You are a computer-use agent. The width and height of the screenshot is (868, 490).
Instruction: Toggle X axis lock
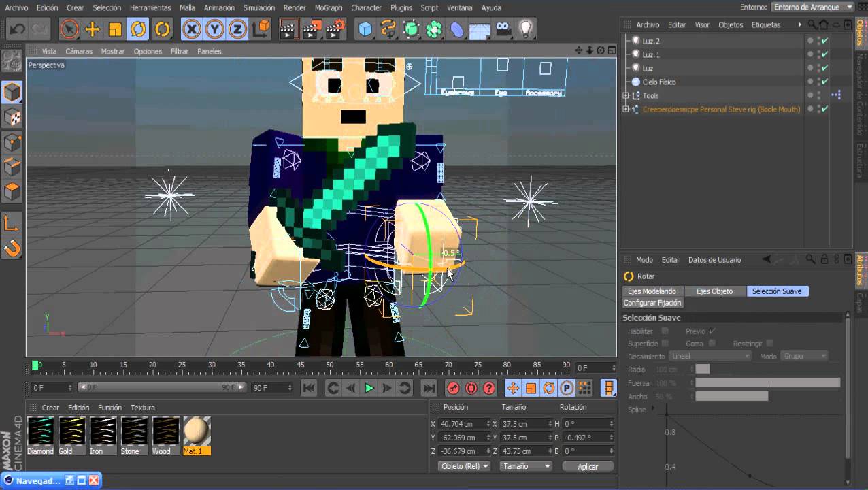[x=192, y=29]
